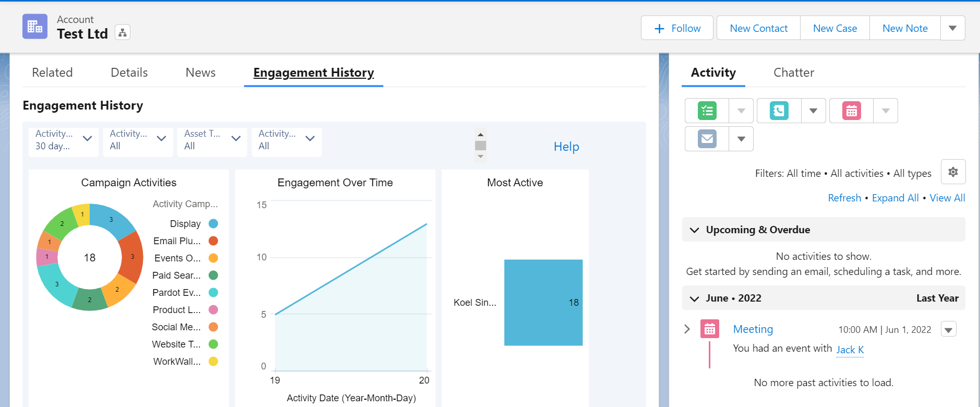This screenshot has height=407, width=980.
Task: Open the News tab
Action: click(x=200, y=73)
